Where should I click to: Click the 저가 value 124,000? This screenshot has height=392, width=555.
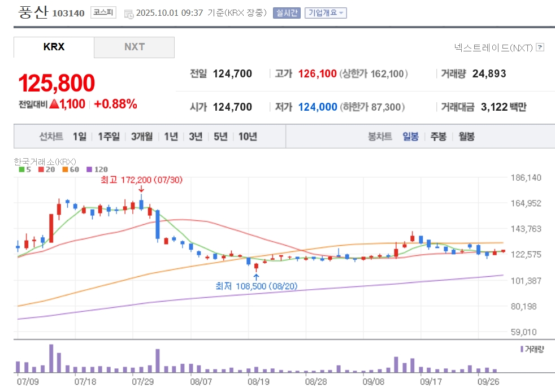318,107
